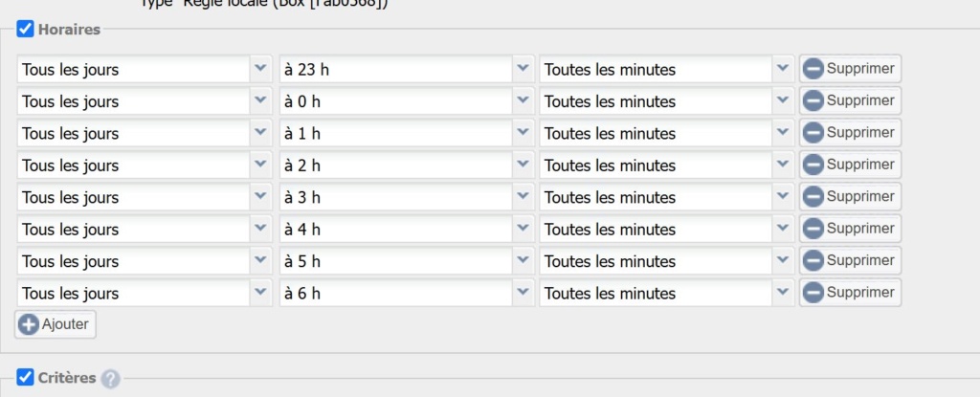Open the help question mark beside Critères
Image resolution: width=980 pixels, height=397 pixels.
(111, 379)
